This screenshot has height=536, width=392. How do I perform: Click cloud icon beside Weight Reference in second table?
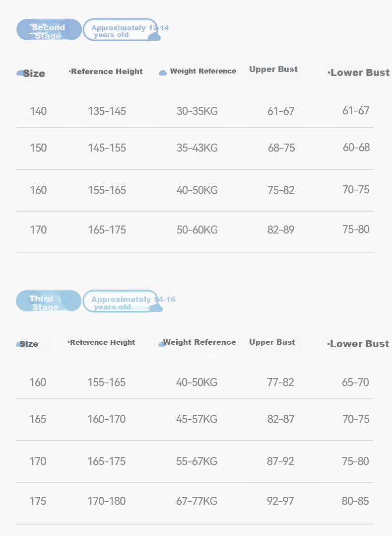click(161, 344)
